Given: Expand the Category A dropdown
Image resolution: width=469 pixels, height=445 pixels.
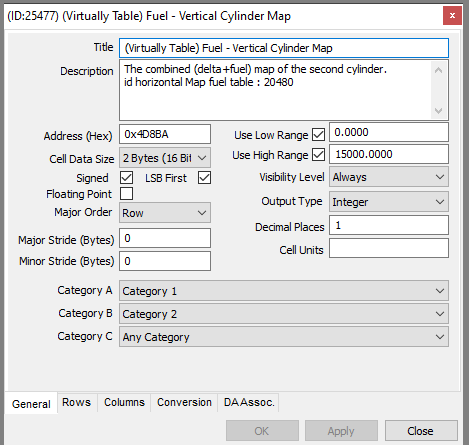Looking at the screenshot, I should [x=284, y=291].
